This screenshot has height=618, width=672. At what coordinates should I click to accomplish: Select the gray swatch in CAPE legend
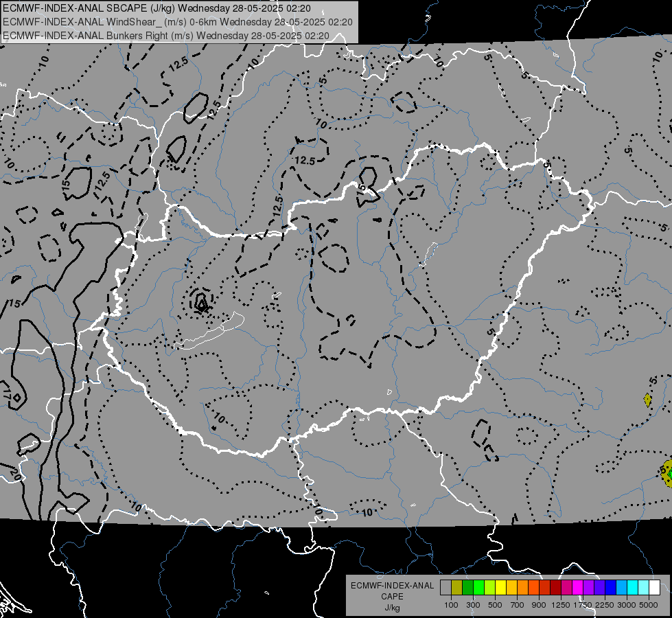tap(445, 588)
